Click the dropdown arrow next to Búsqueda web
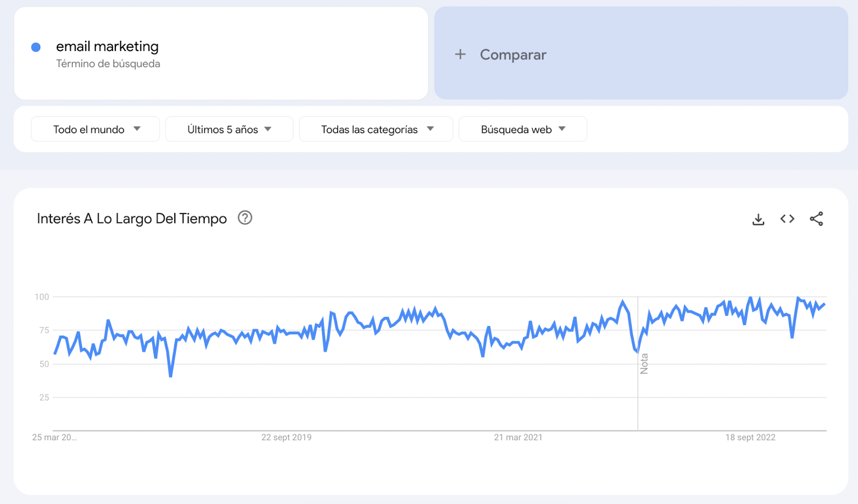Viewport: 858px width, 504px height. [x=562, y=129]
